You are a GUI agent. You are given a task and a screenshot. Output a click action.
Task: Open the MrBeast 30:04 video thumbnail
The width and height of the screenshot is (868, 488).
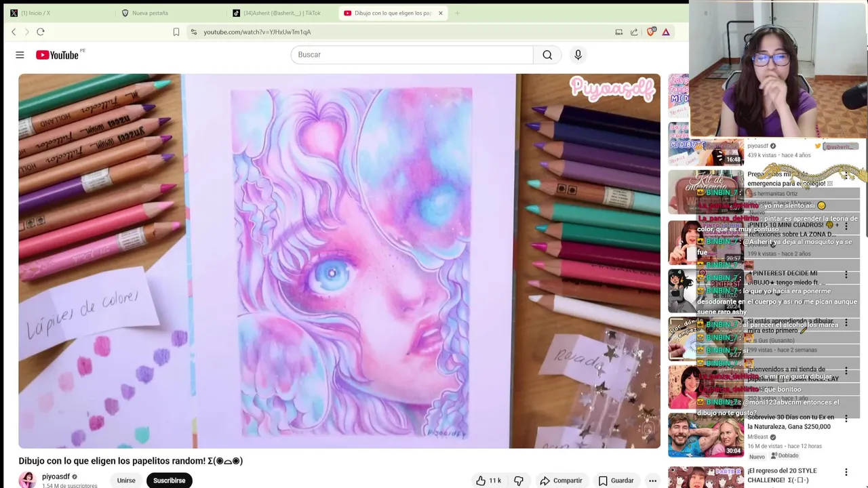[x=706, y=435]
